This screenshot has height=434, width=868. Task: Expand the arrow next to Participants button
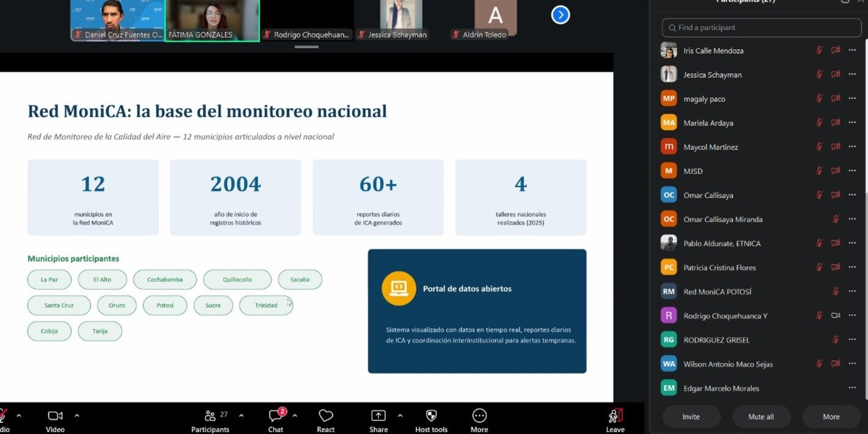241,416
